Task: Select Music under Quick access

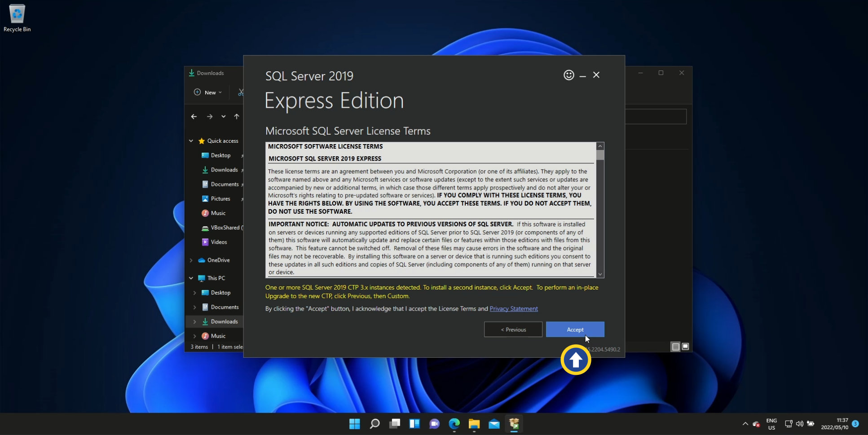Action: tap(218, 213)
